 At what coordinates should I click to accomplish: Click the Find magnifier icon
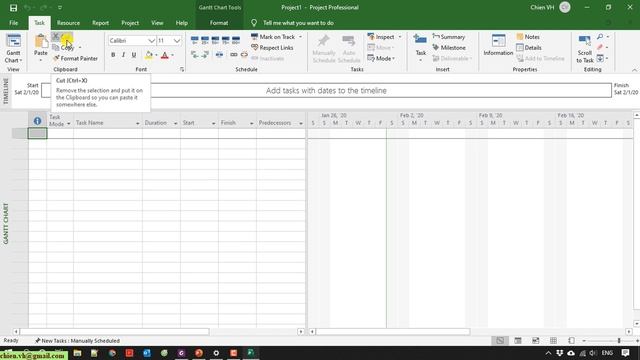click(600, 37)
